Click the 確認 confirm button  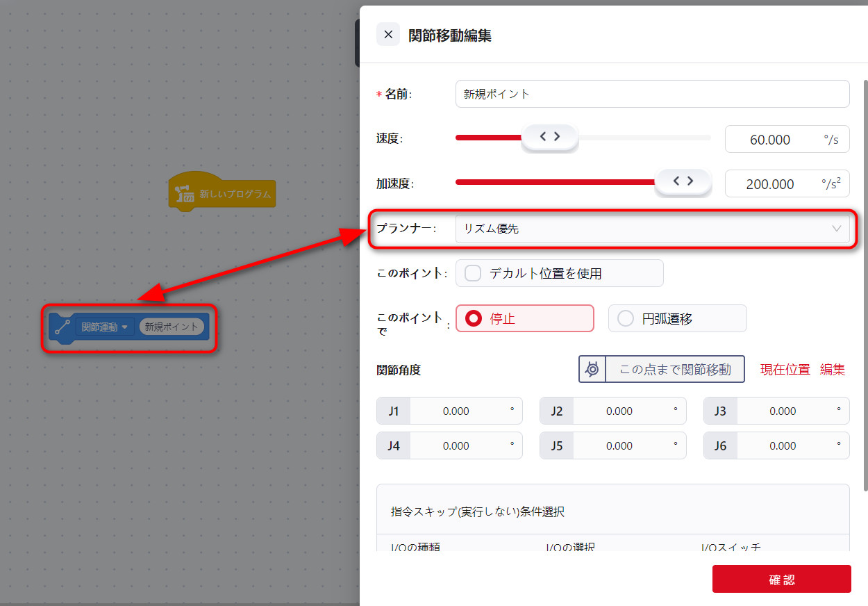(x=781, y=579)
